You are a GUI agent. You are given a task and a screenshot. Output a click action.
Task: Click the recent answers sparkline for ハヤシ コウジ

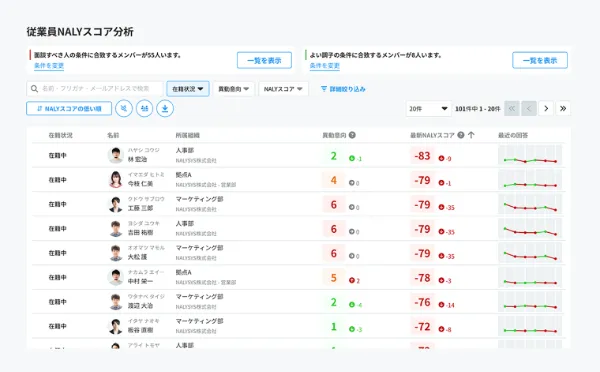point(530,155)
